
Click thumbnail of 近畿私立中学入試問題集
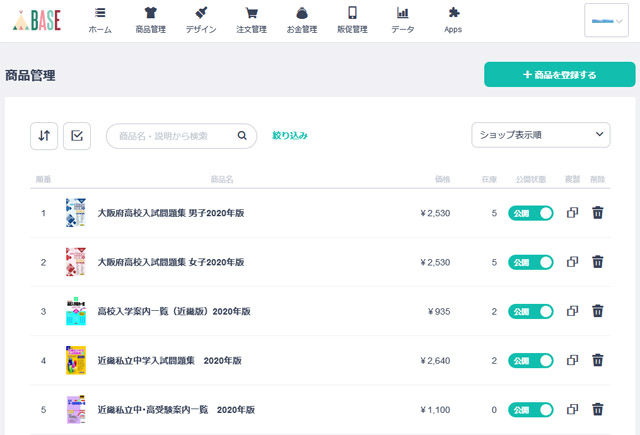tap(76, 360)
